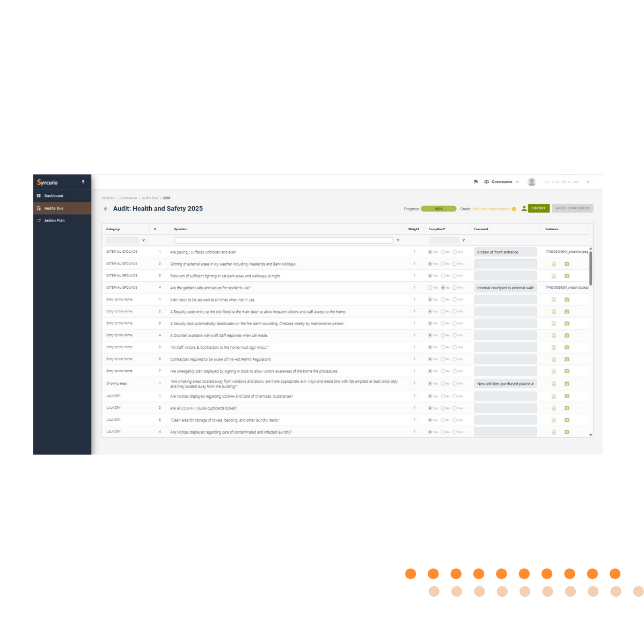Screen dimensions: 644x644
Task: Click the Modules breadcrumb link
Action: (109, 197)
